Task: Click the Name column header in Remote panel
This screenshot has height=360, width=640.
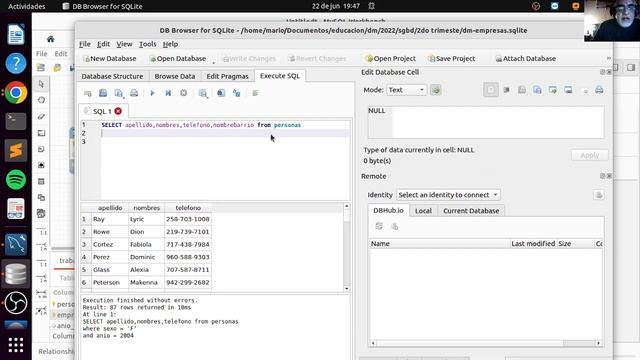Action: click(440, 244)
